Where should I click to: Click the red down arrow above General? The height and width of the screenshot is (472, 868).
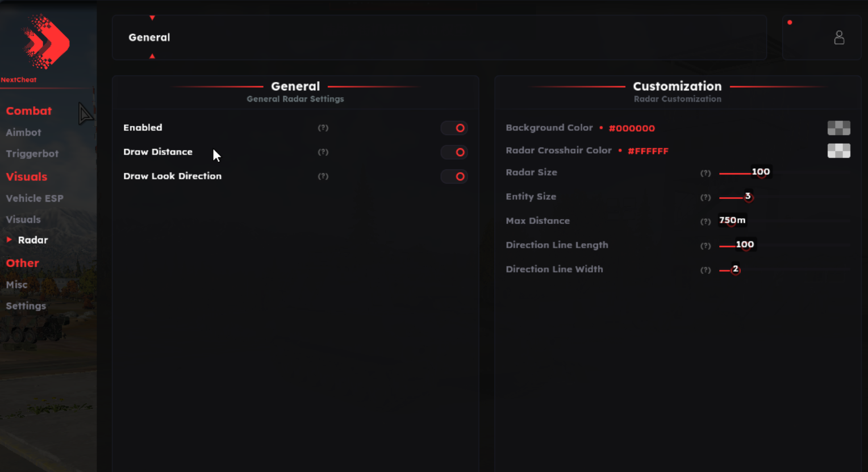pyautogui.click(x=152, y=18)
